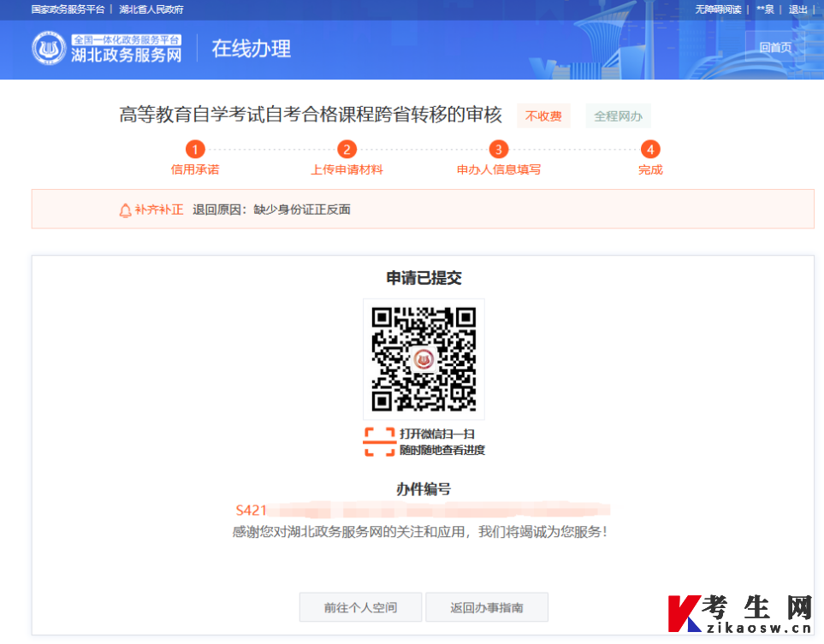The height and width of the screenshot is (644, 824).
Task: Click the 前往个人空间 button
Action: tap(360, 607)
